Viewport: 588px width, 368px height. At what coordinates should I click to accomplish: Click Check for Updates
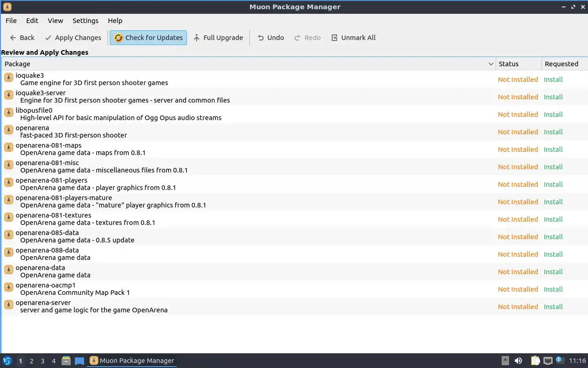(148, 38)
